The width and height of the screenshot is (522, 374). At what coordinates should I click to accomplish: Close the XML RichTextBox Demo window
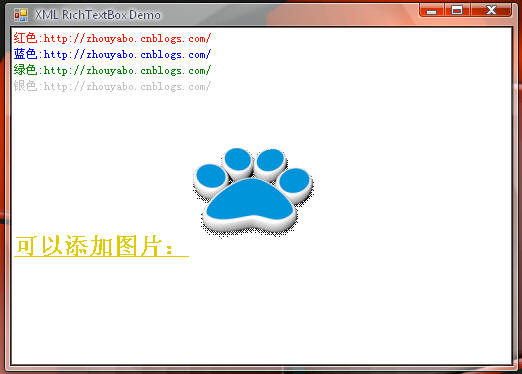coord(491,10)
